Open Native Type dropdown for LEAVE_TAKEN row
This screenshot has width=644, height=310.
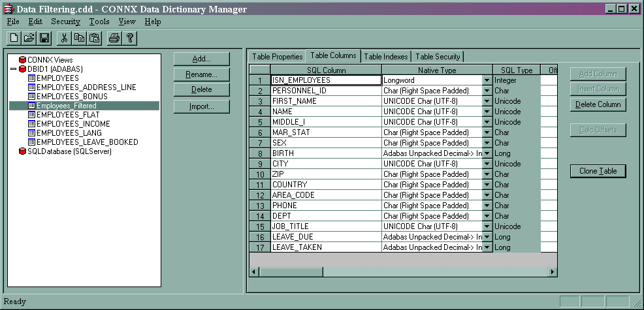coord(487,247)
